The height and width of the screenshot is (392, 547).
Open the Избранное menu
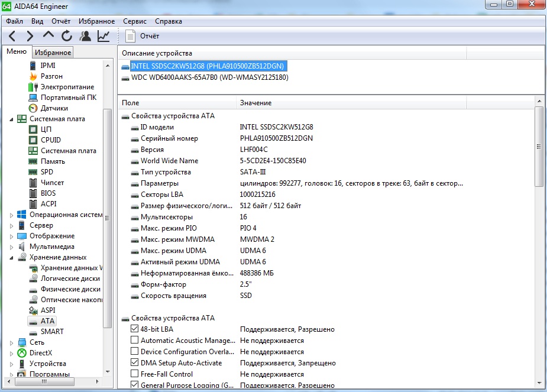(x=96, y=21)
